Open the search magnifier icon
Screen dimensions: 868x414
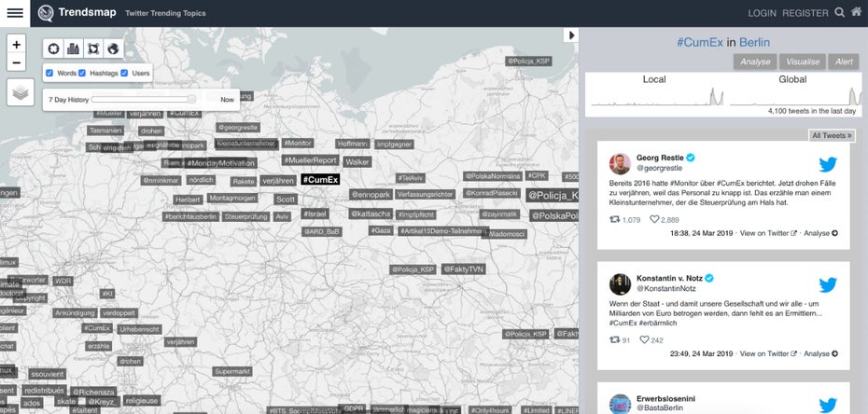tap(840, 12)
